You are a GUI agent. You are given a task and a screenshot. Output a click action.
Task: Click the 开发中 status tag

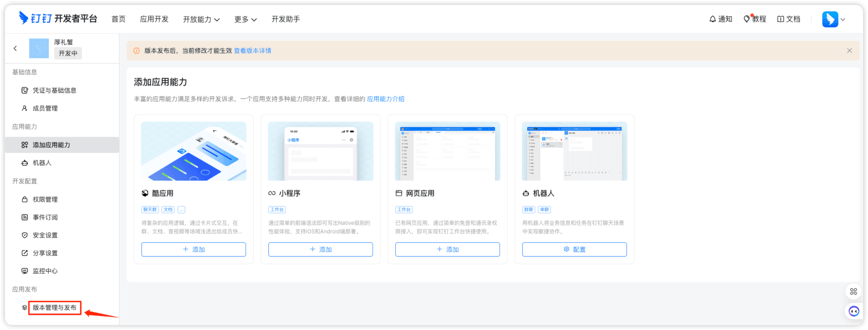[x=68, y=53]
